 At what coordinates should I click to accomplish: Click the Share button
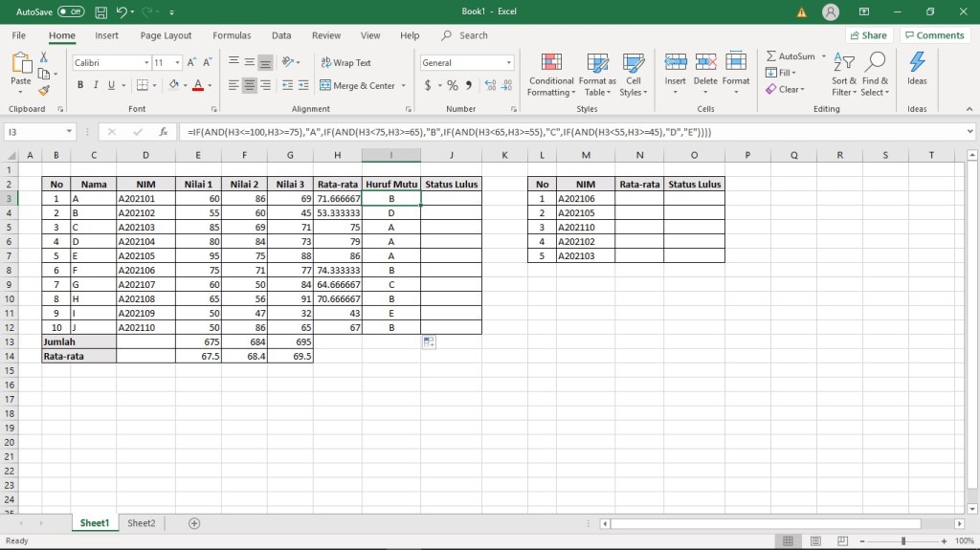tap(867, 35)
